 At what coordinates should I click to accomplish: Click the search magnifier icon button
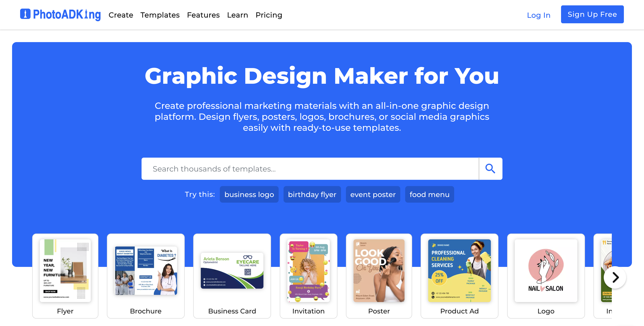click(491, 169)
